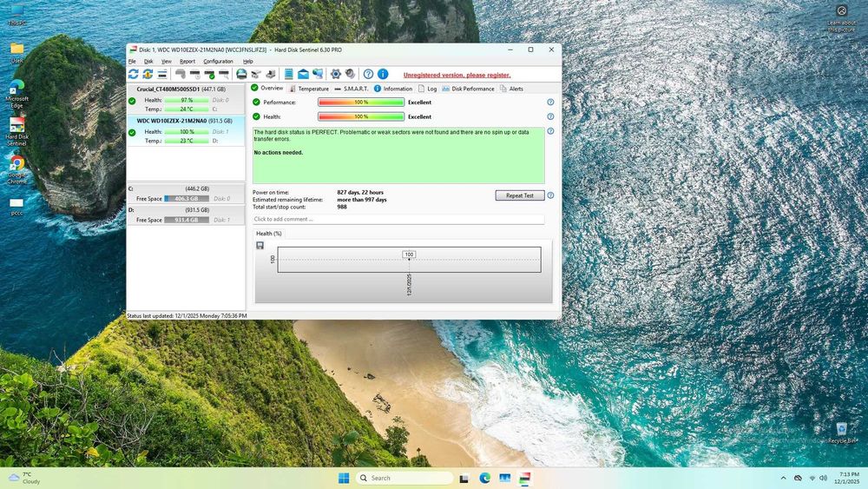Click the networked computers toolbar icon
The image size is (868, 489).
[318, 74]
